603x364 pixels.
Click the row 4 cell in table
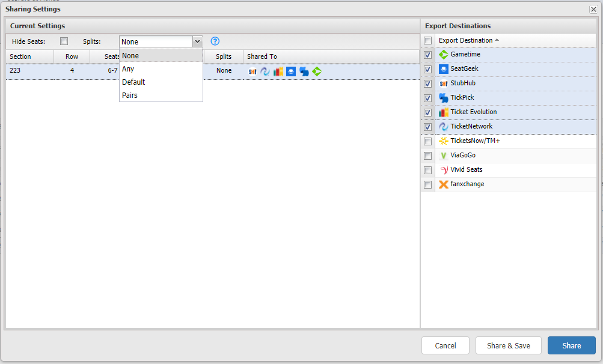(x=72, y=70)
